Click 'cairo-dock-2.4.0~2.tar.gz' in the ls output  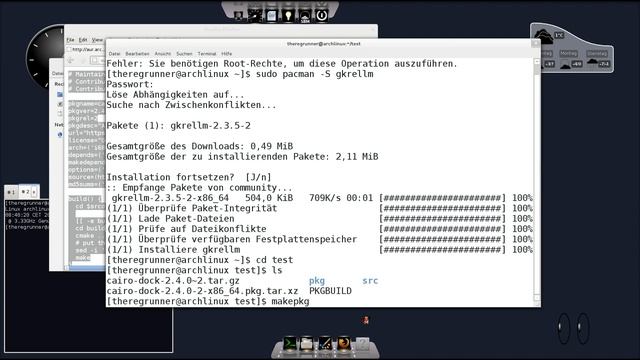point(173,281)
